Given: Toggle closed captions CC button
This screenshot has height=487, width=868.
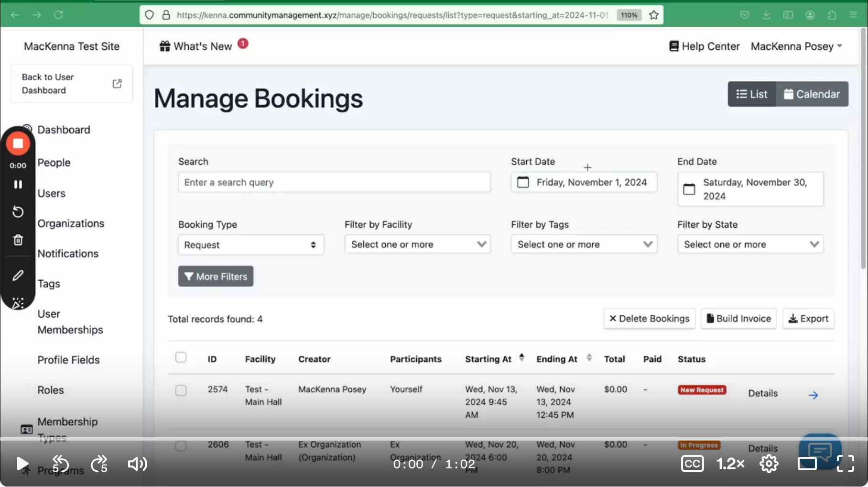Looking at the screenshot, I should pyautogui.click(x=692, y=464).
